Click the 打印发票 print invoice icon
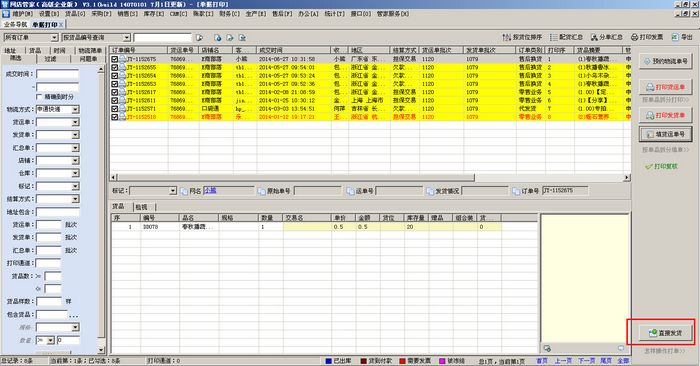Image resolution: width=700 pixels, height=366 pixels. click(634, 37)
